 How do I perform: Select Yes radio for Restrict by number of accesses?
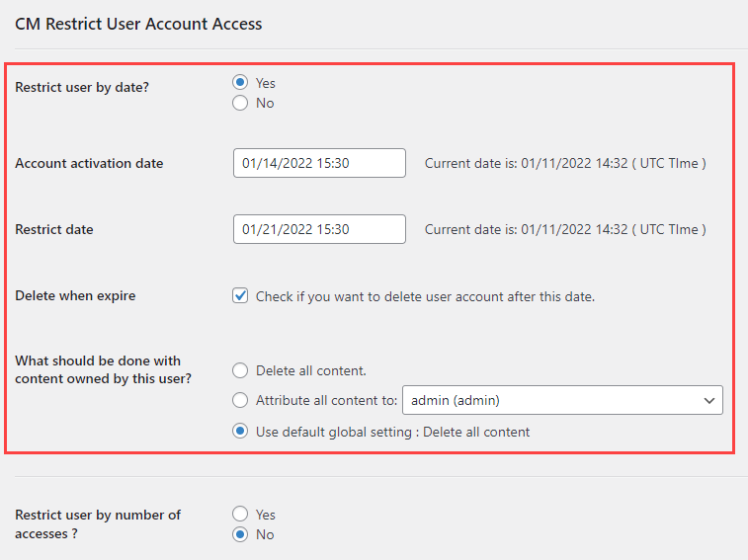coord(240,514)
